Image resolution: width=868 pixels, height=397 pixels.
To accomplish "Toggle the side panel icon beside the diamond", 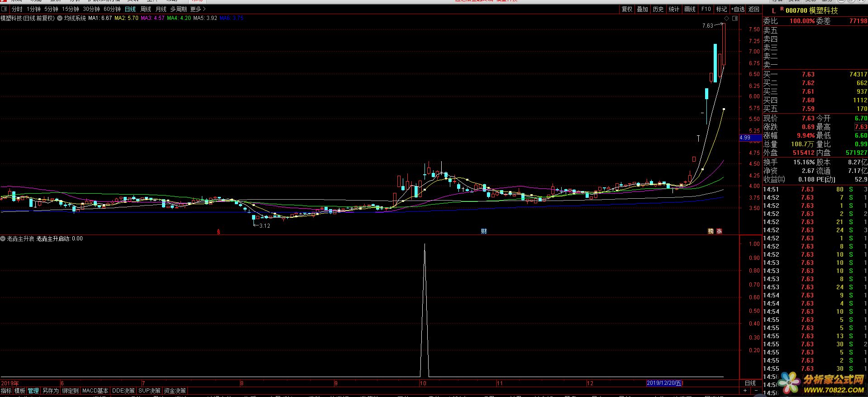I will coord(735,19).
